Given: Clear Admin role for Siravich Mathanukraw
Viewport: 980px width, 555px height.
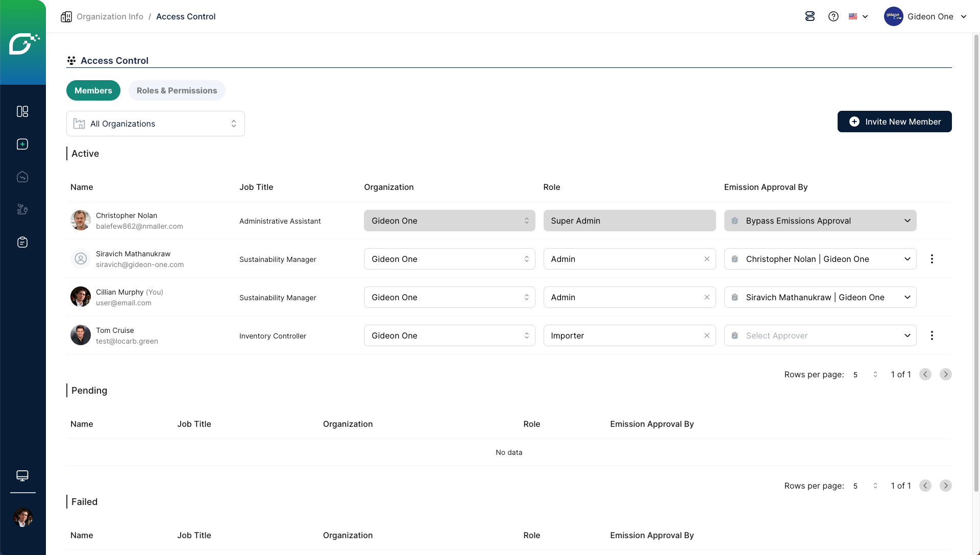Looking at the screenshot, I should pyautogui.click(x=707, y=259).
